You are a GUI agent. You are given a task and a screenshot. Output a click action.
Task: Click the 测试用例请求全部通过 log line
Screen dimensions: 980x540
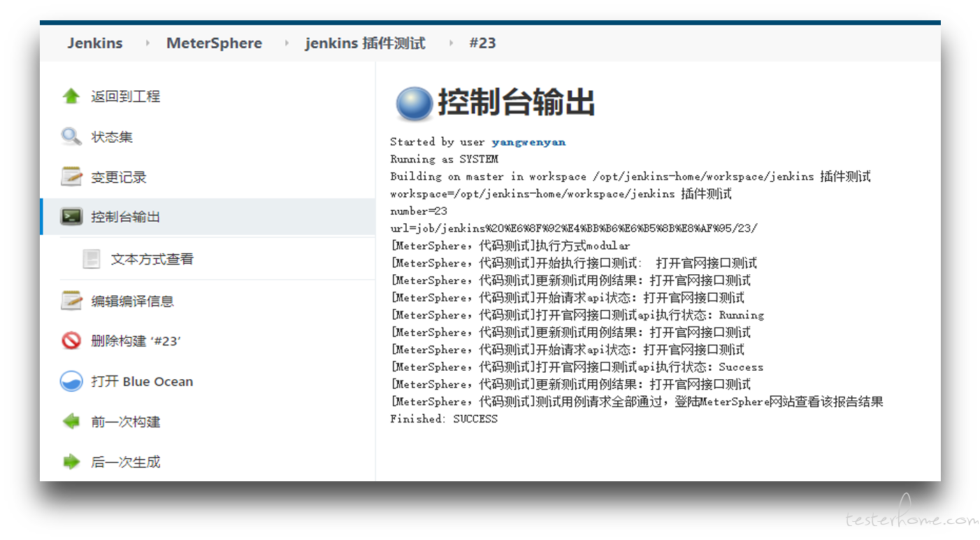click(x=637, y=402)
